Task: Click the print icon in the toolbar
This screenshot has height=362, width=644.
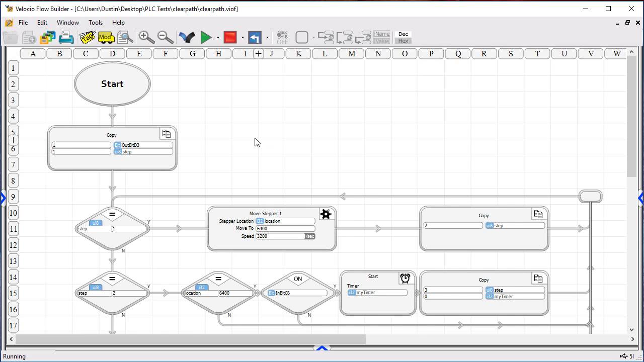Action: (x=66, y=37)
